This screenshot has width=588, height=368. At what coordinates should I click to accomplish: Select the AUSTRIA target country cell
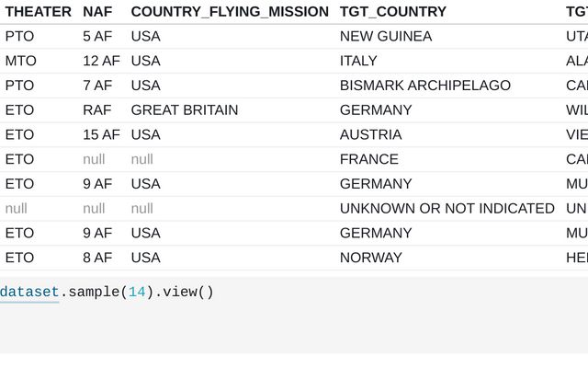tap(370, 134)
